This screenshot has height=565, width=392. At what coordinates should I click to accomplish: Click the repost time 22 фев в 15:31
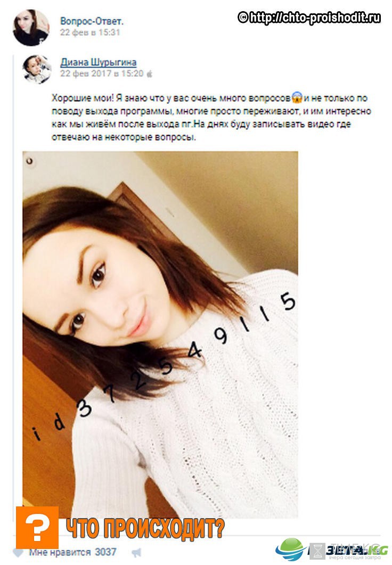point(90,32)
